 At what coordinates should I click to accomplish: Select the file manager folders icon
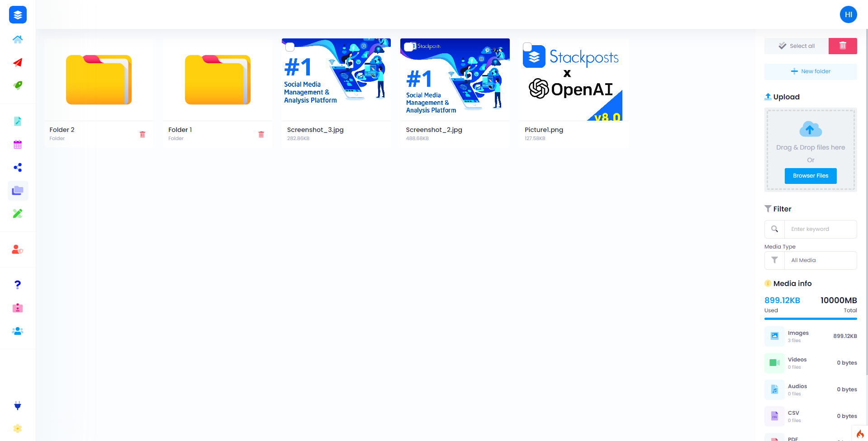point(18,191)
